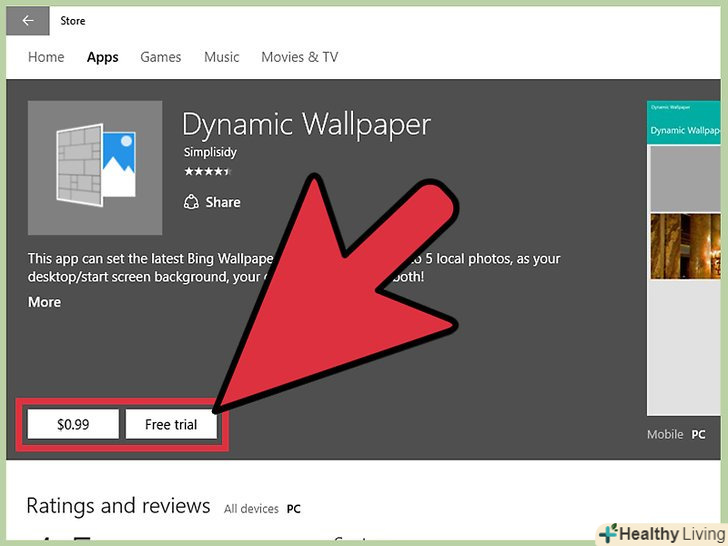The height and width of the screenshot is (546, 728).
Task: Open the Home tab
Action: [x=46, y=57]
